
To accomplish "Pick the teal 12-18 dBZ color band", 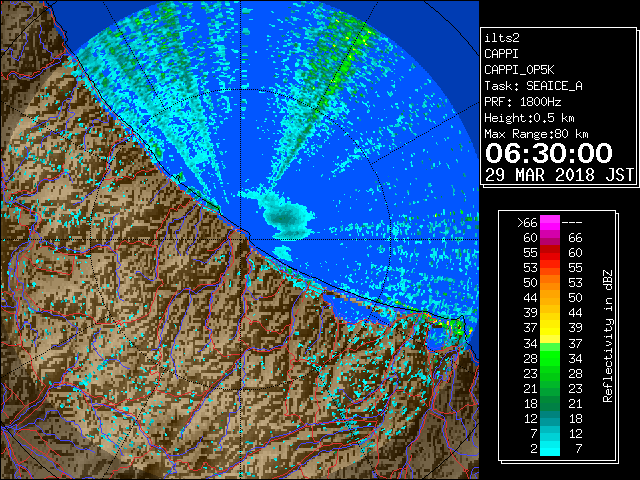I will 550,418.
